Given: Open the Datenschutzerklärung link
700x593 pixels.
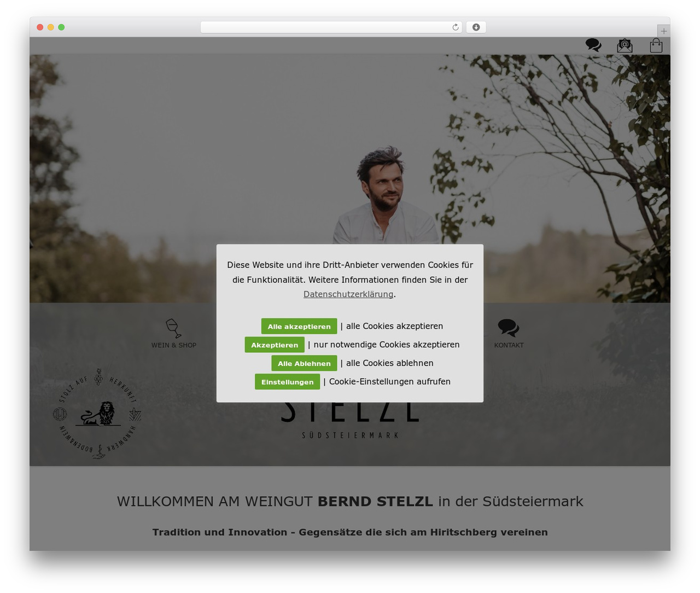Looking at the screenshot, I should point(348,294).
